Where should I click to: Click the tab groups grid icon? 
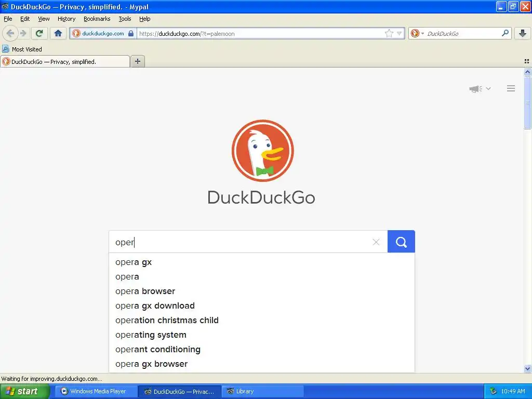pos(527,61)
